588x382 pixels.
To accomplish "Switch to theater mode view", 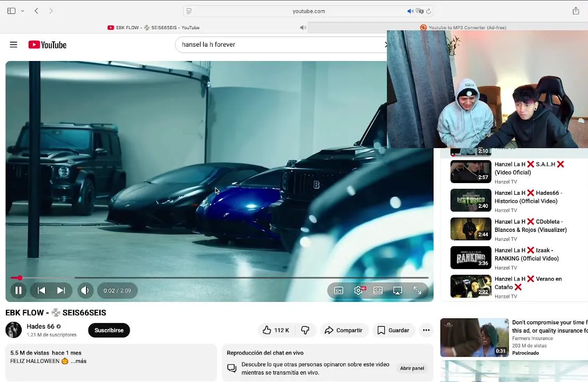I will coord(378,291).
